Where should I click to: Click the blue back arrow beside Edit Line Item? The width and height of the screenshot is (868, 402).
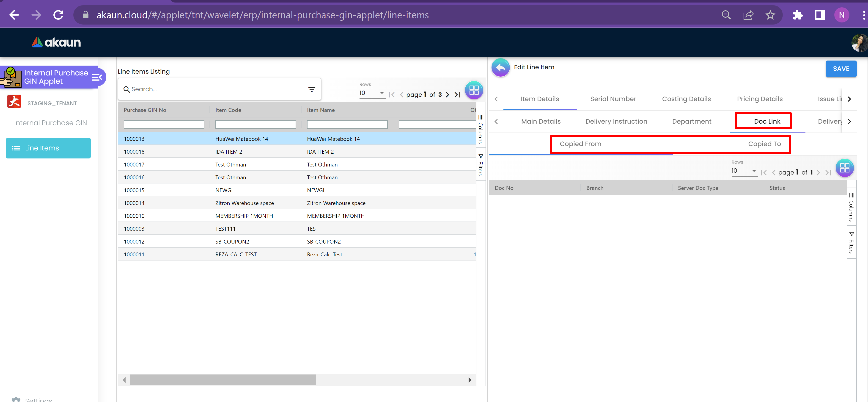pos(500,68)
